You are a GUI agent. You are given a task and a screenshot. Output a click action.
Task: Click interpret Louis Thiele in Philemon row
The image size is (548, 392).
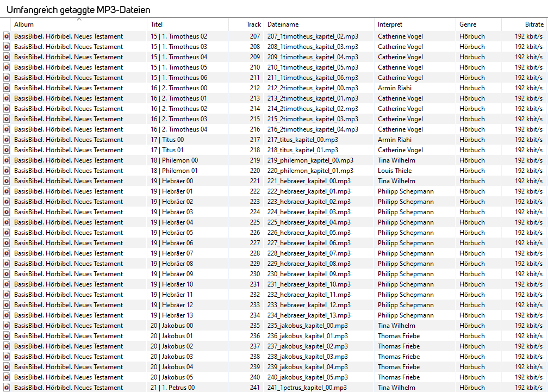pyautogui.click(x=395, y=171)
